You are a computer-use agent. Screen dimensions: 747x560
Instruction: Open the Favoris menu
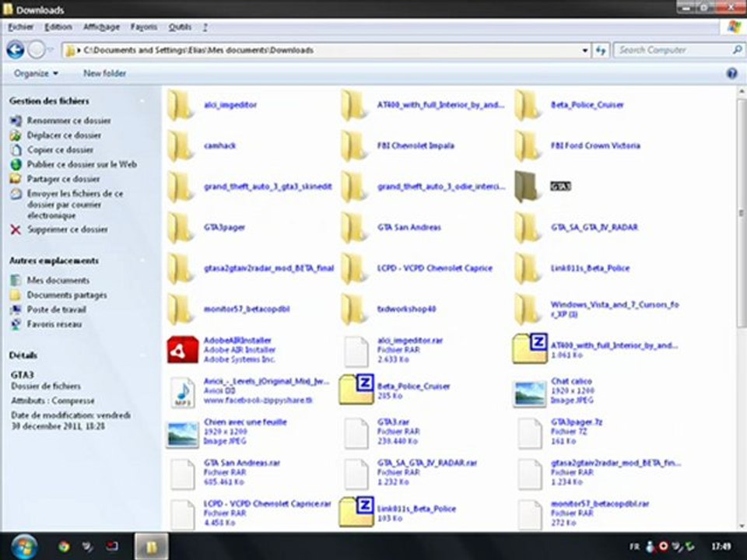(x=143, y=27)
